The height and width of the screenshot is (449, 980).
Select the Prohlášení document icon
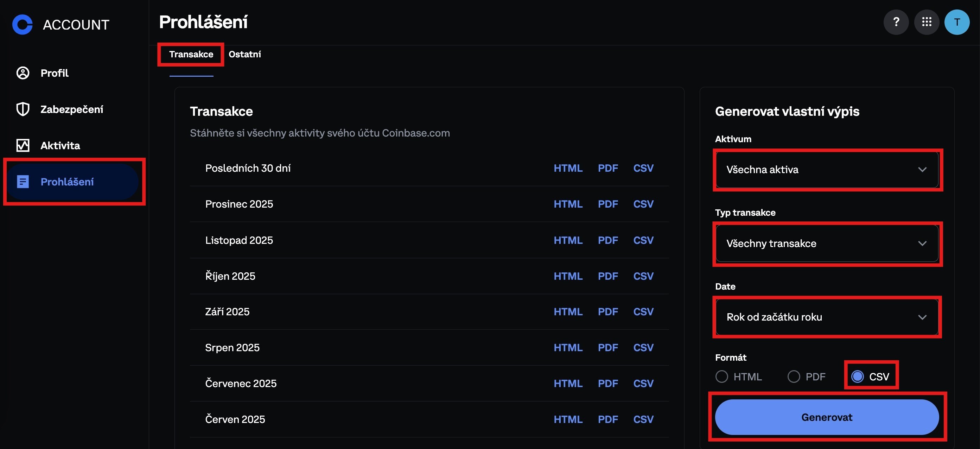[x=23, y=182]
